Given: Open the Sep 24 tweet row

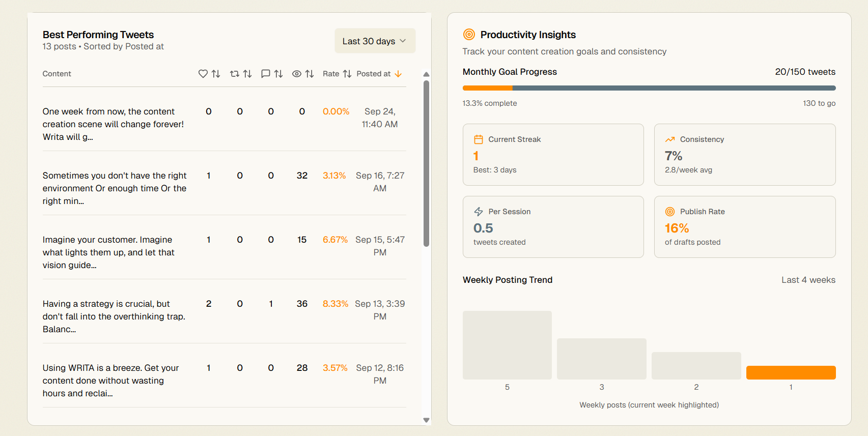Looking at the screenshot, I should [x=113, y=124].
